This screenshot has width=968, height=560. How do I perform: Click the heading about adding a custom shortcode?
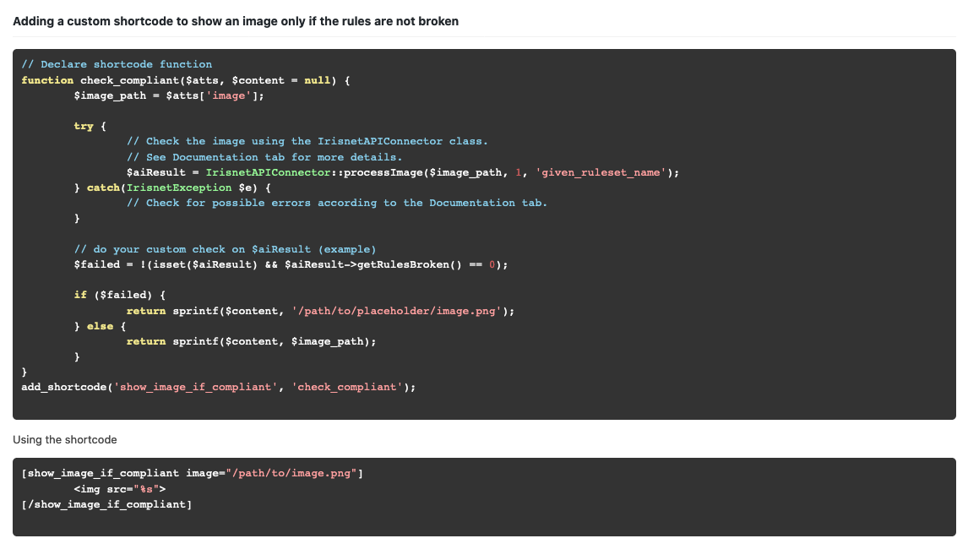click(236, 21)
